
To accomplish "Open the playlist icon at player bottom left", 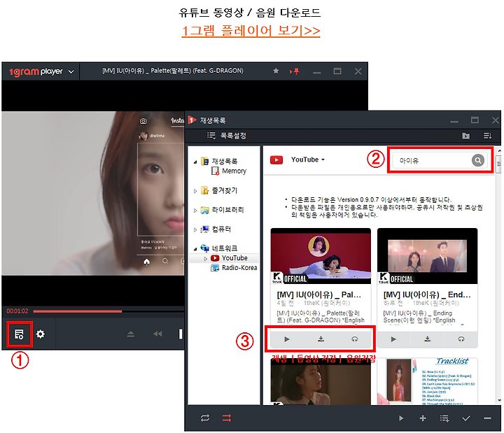I will 19,334.
